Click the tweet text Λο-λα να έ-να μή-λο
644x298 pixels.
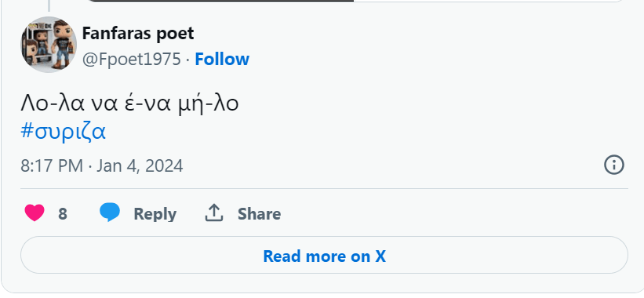pos(129,104)
